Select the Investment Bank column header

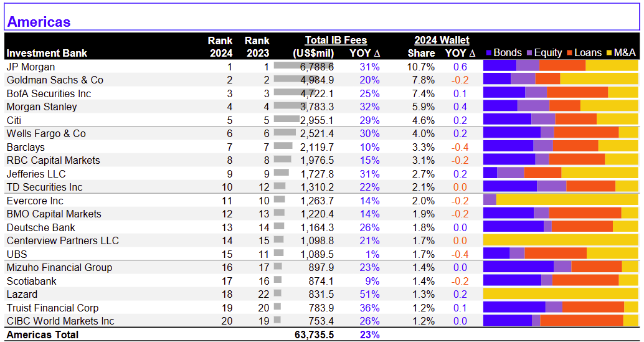(x=47, y=53)
